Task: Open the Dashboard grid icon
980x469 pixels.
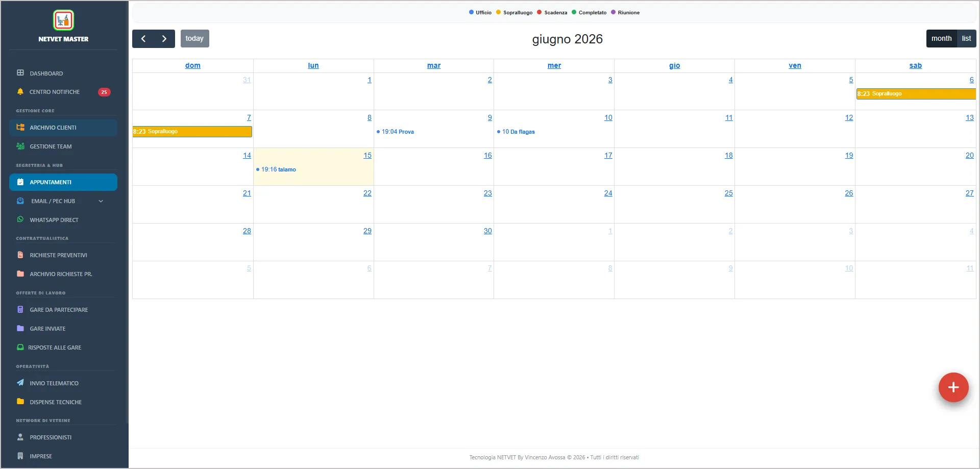Action: tap(20, 73)
